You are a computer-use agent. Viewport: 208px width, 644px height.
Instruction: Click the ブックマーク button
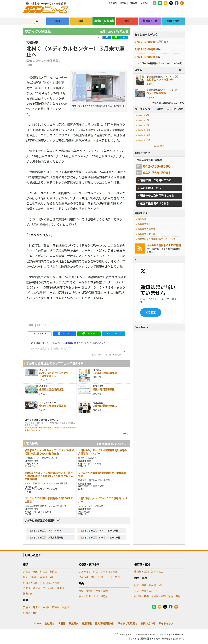pos(113,333)
